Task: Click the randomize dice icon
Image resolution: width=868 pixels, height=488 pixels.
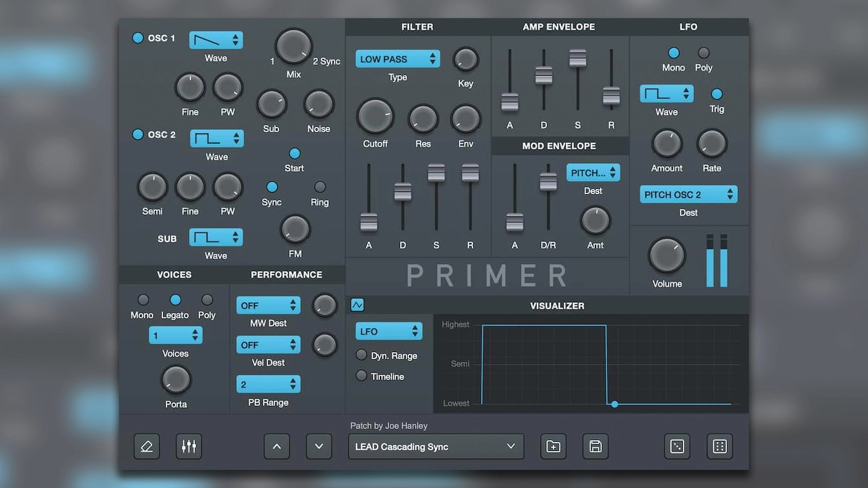Action: 677,447
